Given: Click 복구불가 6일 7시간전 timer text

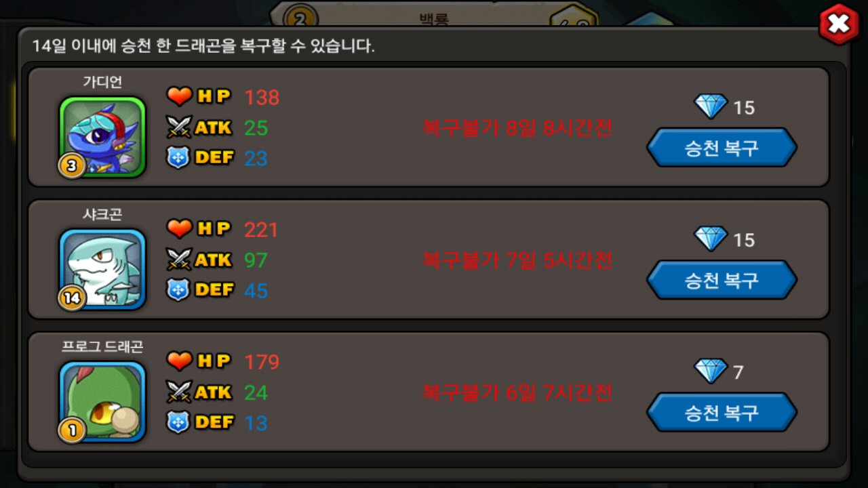Looking at the screenshot, I should click(x=517, y=392).
